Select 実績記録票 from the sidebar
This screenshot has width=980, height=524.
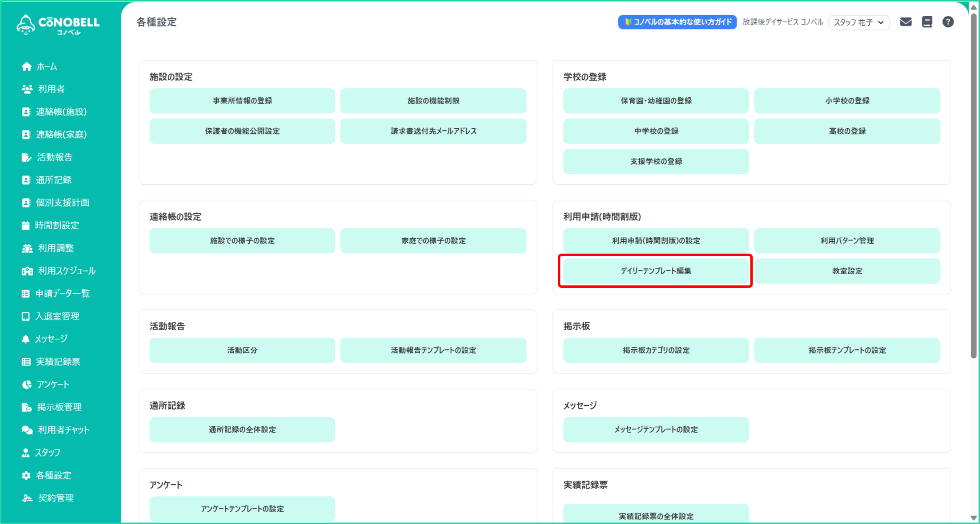click(58, 362)
